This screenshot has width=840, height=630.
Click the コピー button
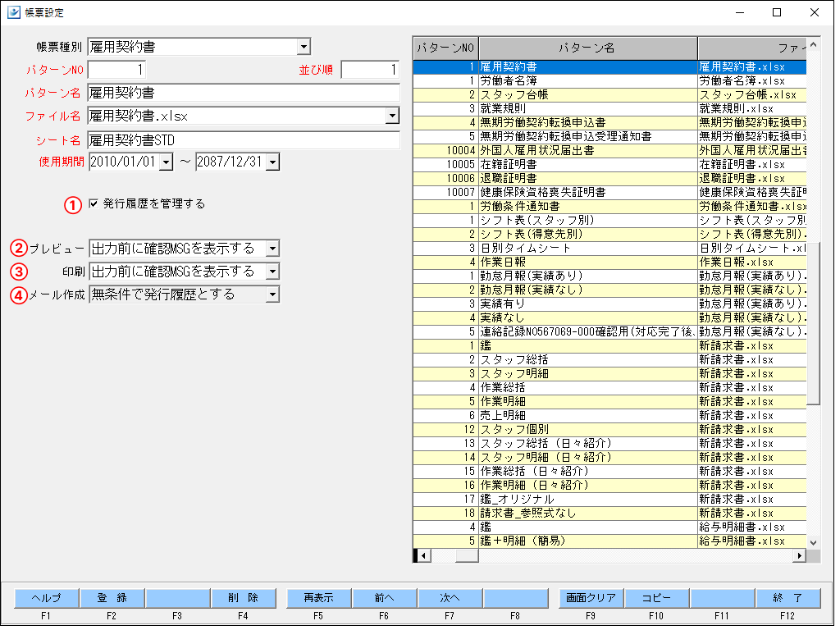pyautogui.click(x=657, y=598)
